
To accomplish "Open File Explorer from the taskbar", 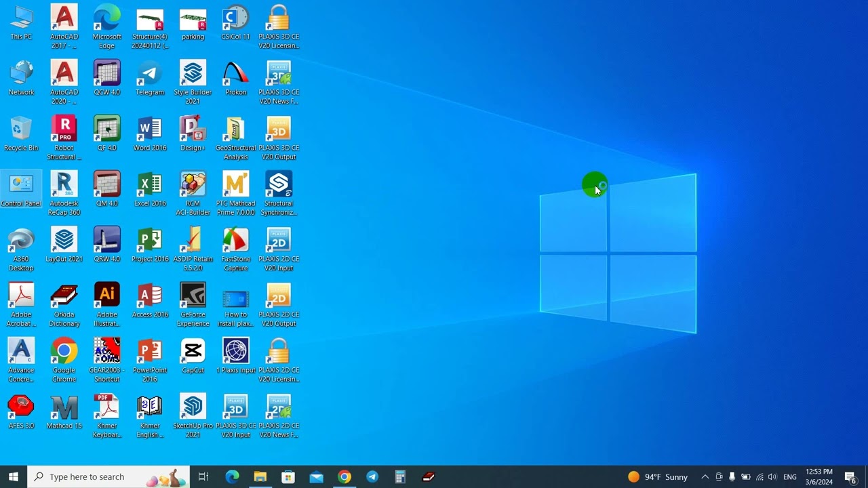I will [260, 476].
